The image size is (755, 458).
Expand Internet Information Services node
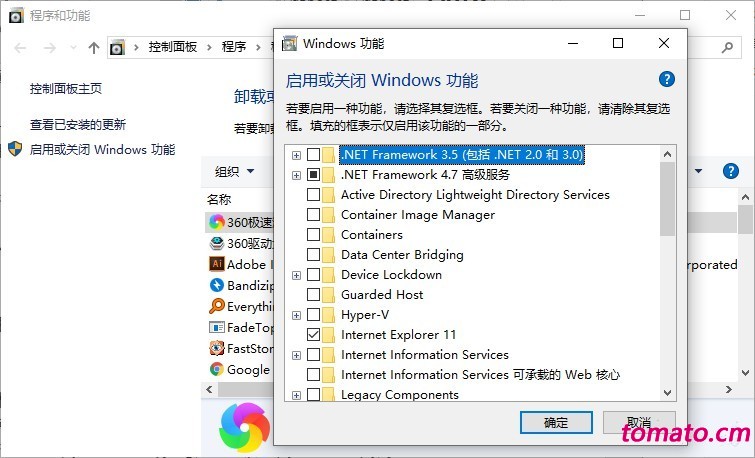297,355
